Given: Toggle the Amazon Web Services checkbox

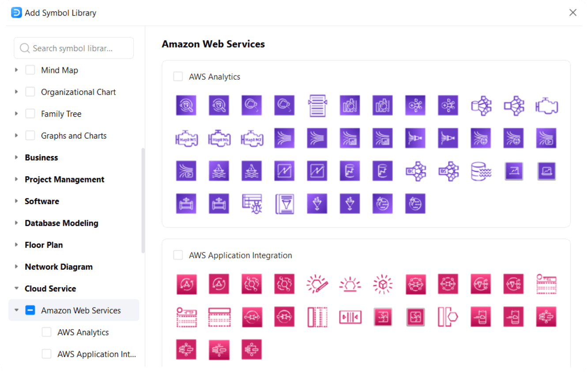Looking at the screenshot, I should coord(30,310).
